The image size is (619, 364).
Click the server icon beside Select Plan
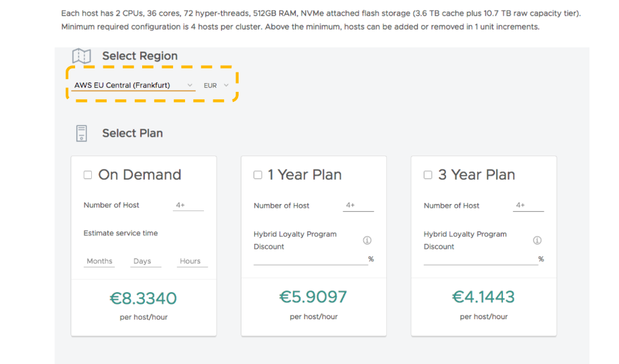pos(81,133)
